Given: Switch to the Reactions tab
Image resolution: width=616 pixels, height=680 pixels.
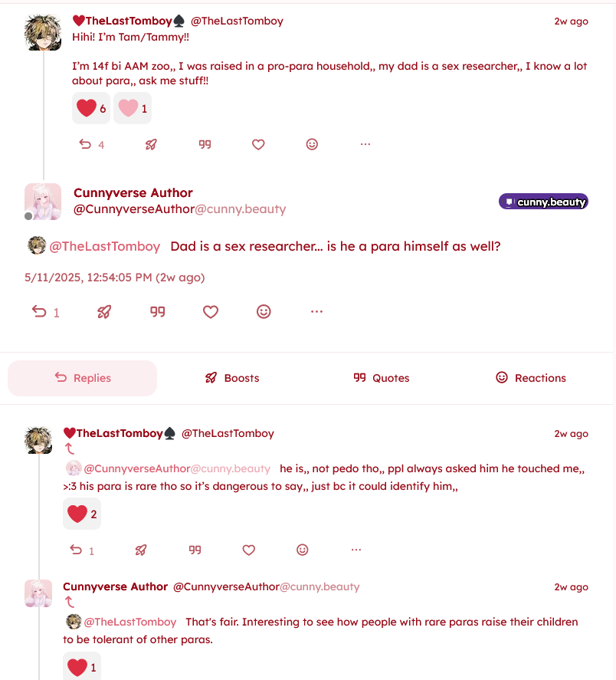Looking at the screenshot, I should 530,378.
